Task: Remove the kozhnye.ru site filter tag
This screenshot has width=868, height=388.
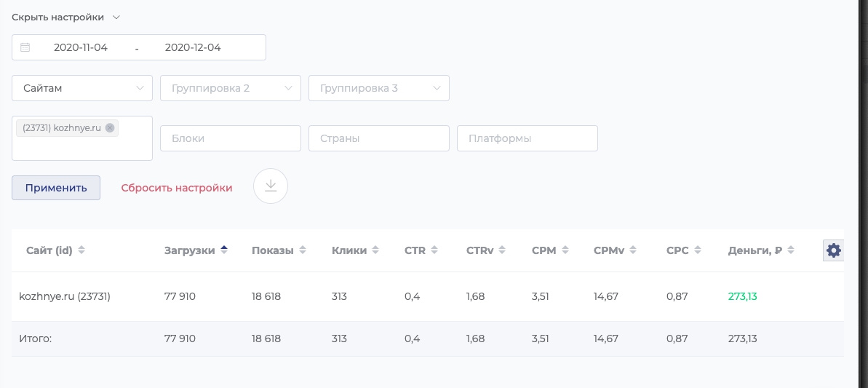Action: (x=110, y=127)
